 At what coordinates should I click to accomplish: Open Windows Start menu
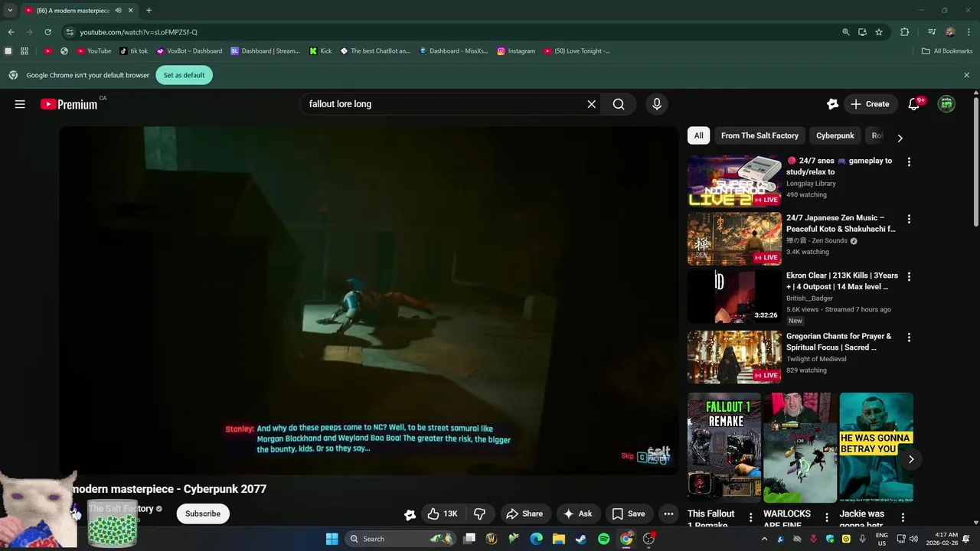coord(332,539)
